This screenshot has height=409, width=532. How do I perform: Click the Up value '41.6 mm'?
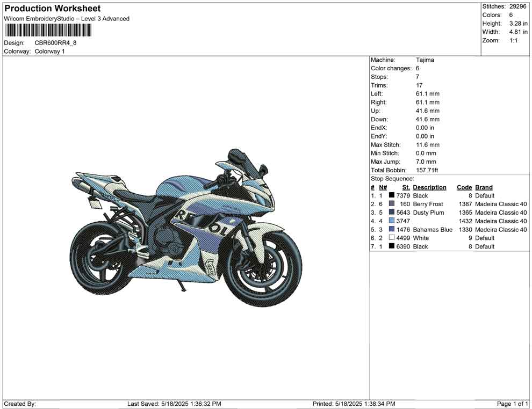428,111
